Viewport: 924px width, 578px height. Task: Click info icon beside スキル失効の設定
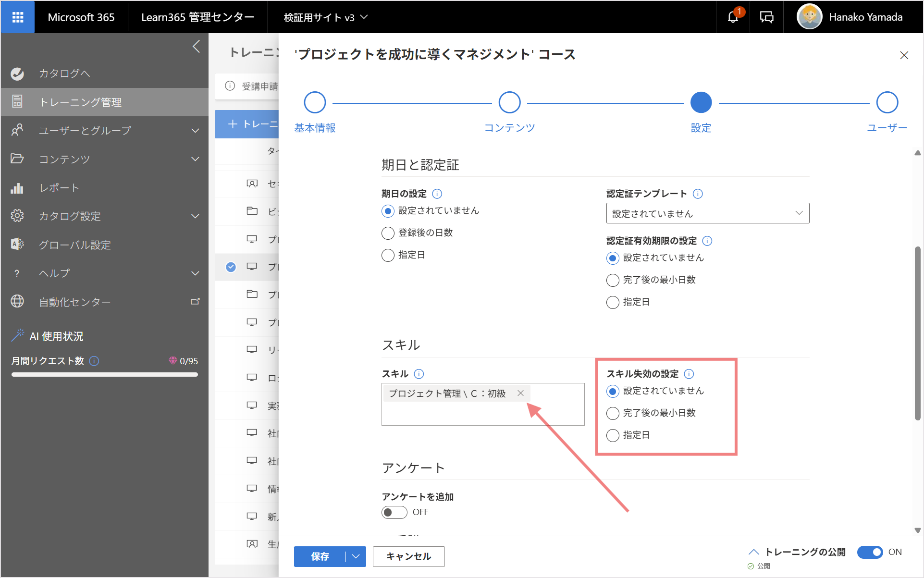(689, 374)
